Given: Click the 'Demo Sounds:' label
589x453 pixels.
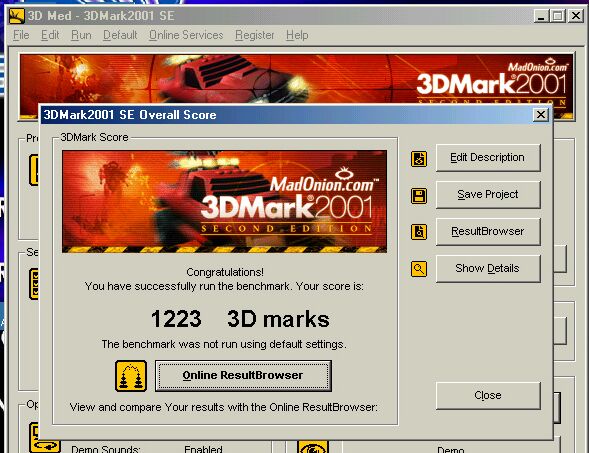Looking at the screenshot, I should (x=106, y=449).
